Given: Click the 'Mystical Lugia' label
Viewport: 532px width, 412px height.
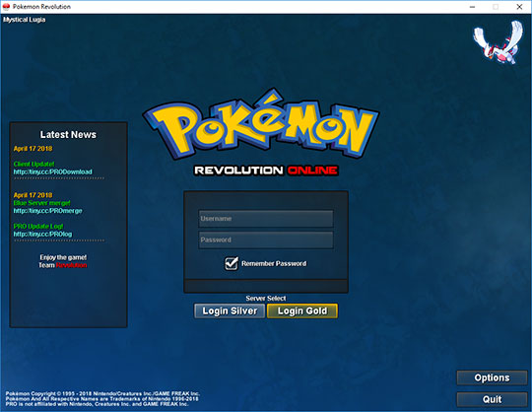Looking at the screenshot, I should coord(24,20).
